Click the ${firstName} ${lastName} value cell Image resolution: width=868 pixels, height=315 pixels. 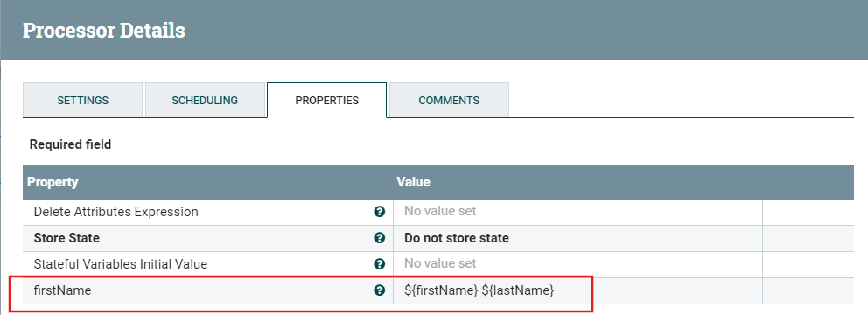coord(577,290)
